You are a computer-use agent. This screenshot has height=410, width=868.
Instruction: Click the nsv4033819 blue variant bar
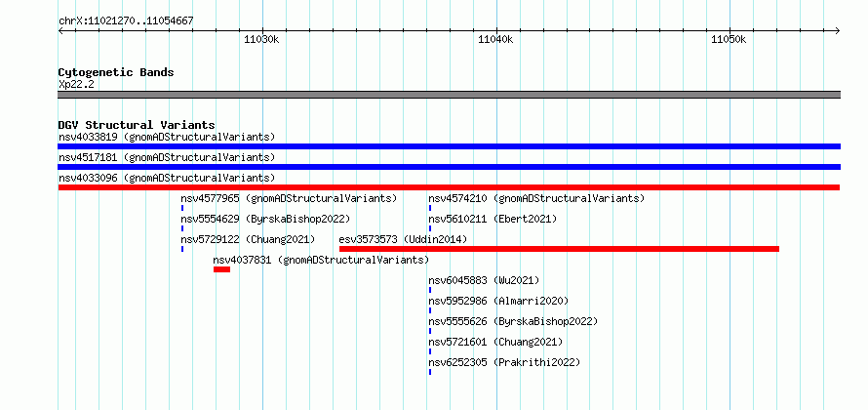(449, 146)
